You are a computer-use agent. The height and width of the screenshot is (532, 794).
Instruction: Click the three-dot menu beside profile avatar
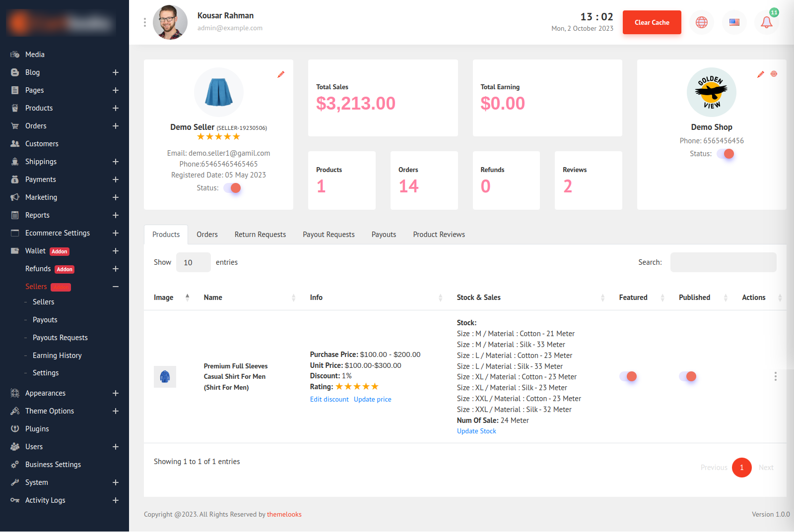coord(144,22)
